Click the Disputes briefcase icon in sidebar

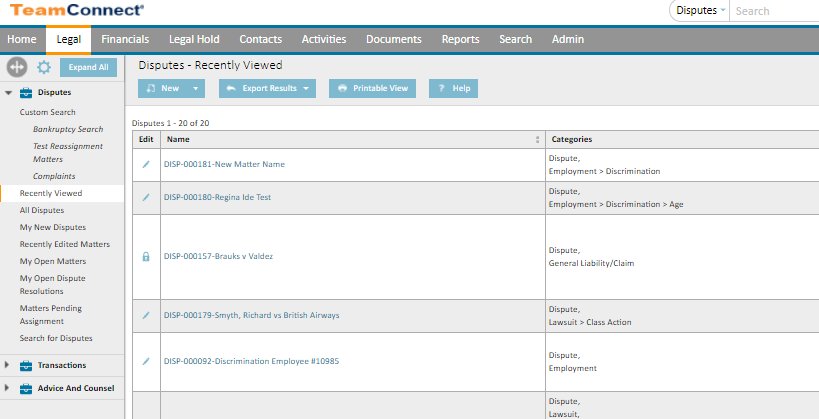click(26, 93)
